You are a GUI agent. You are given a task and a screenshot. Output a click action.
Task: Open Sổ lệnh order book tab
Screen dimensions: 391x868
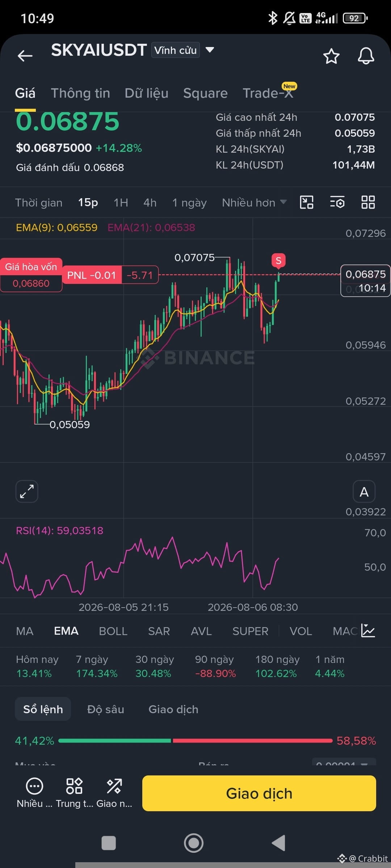click(x=43, y=709)
